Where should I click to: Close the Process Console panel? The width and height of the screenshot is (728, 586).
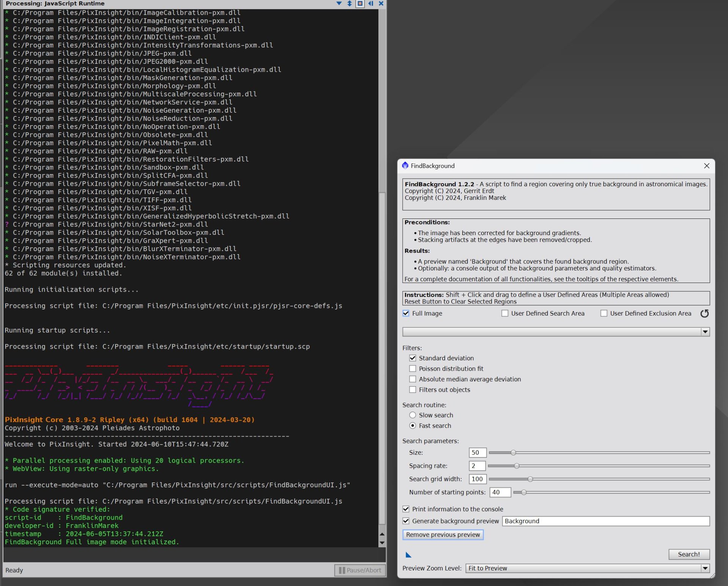381,3
